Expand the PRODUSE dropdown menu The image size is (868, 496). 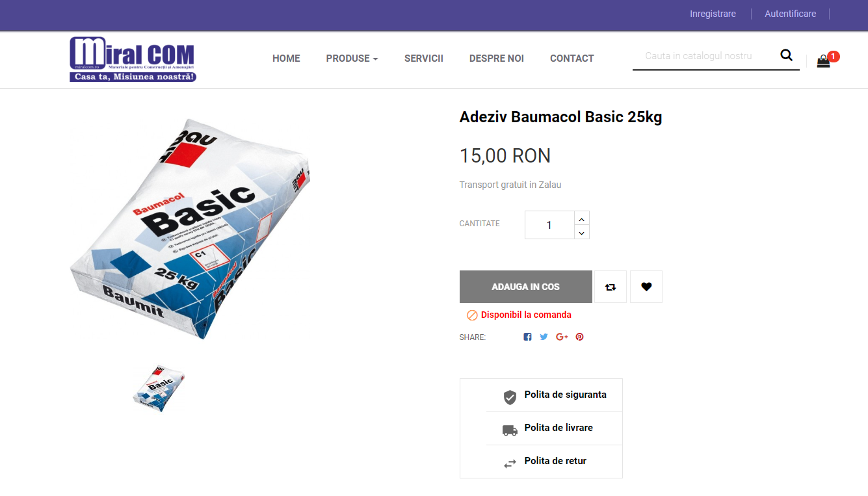click(352, 59)
